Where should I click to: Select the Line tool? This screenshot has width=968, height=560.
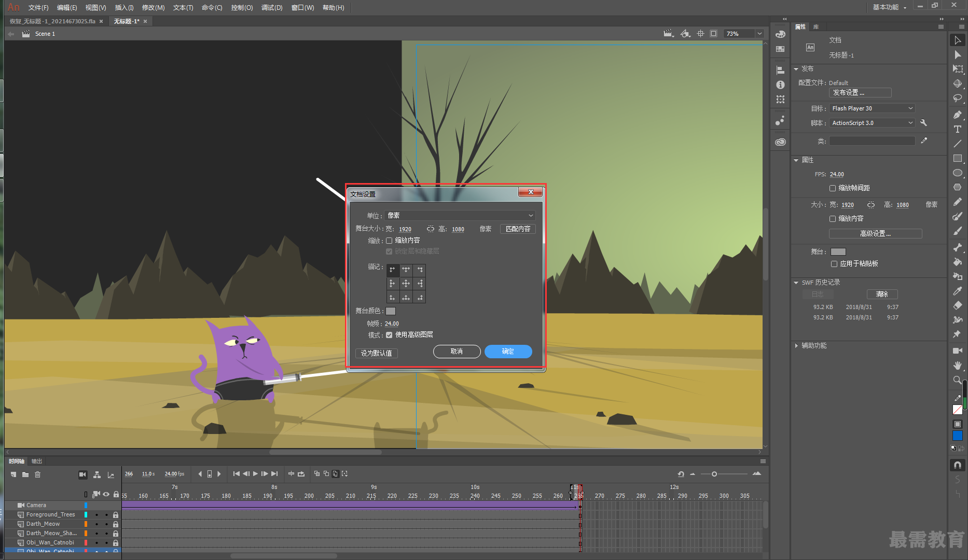(x=958, y=144)
